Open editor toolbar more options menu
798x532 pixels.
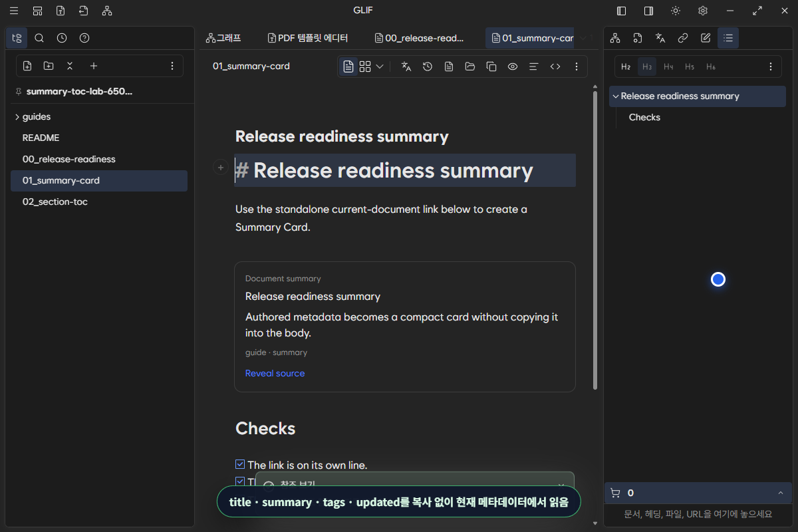(x=577, y=66)
